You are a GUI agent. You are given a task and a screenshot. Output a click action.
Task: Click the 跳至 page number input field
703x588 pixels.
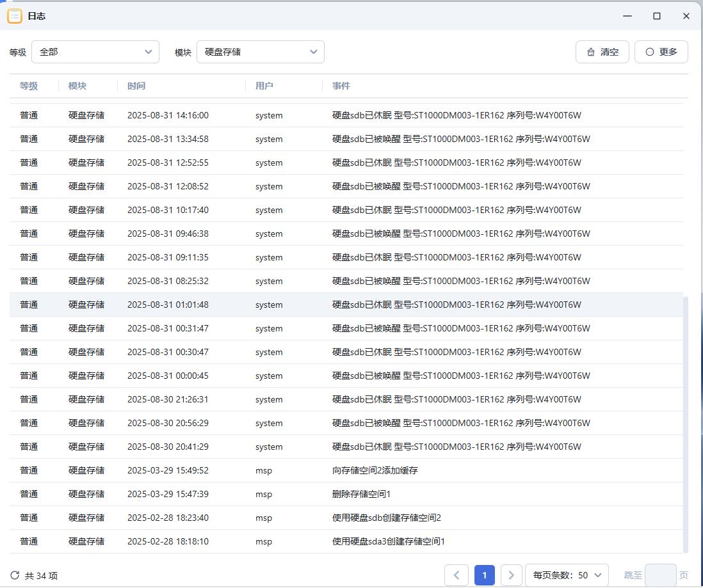[x=660, y=575]
